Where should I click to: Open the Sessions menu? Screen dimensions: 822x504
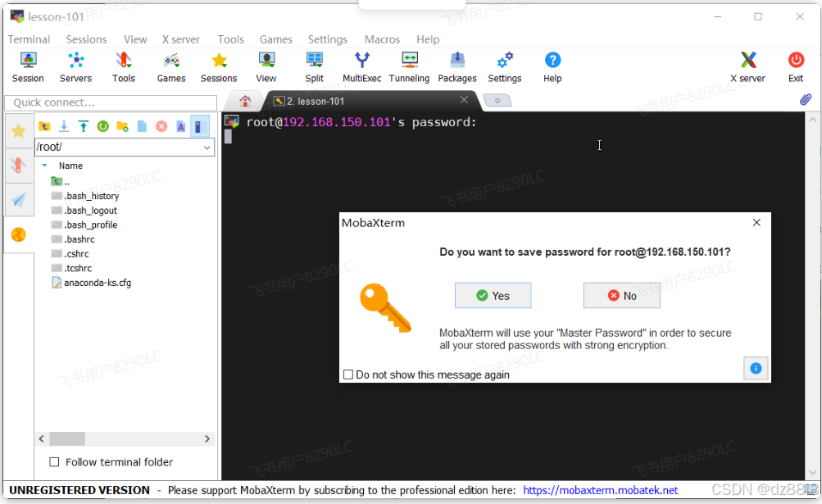(x=87, y=39)
